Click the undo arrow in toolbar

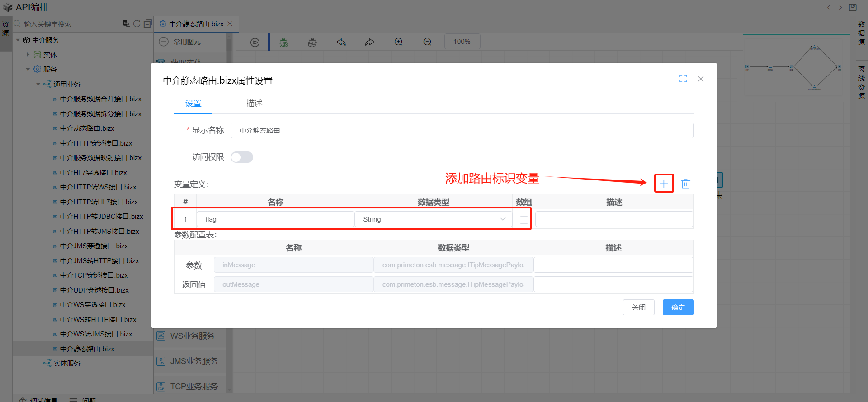click(x=341, y=42)
